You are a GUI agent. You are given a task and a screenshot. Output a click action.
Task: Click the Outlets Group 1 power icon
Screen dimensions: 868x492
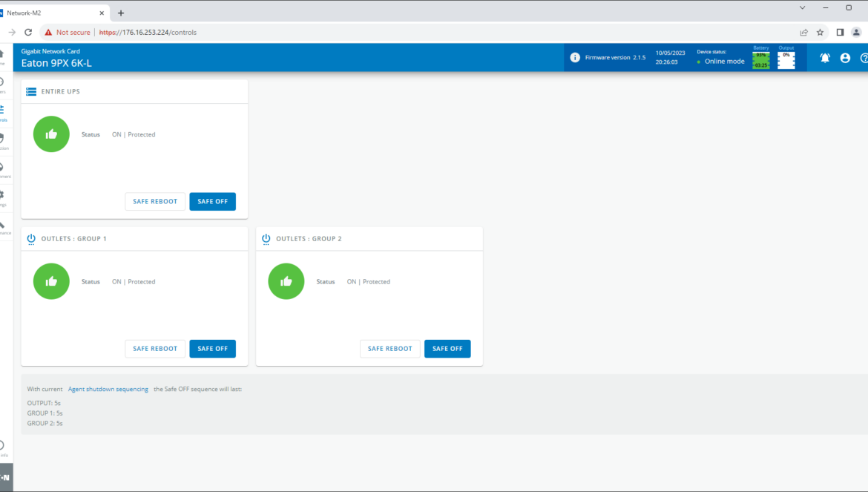pyautogui.click(x=31, y=238)
